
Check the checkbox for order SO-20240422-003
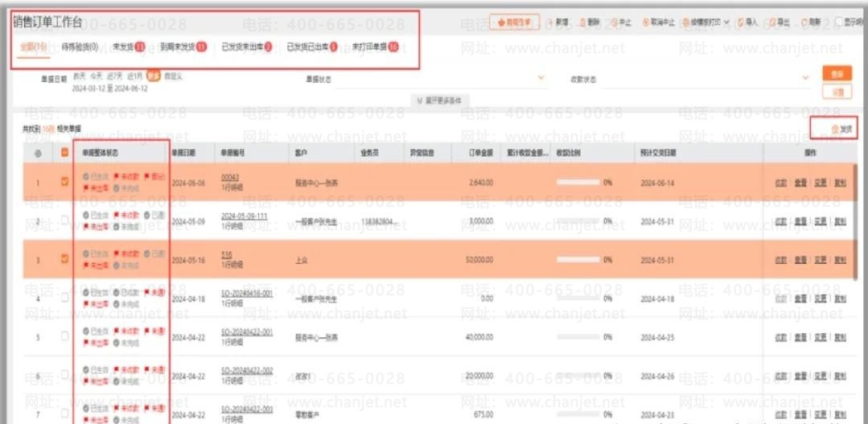64,413
